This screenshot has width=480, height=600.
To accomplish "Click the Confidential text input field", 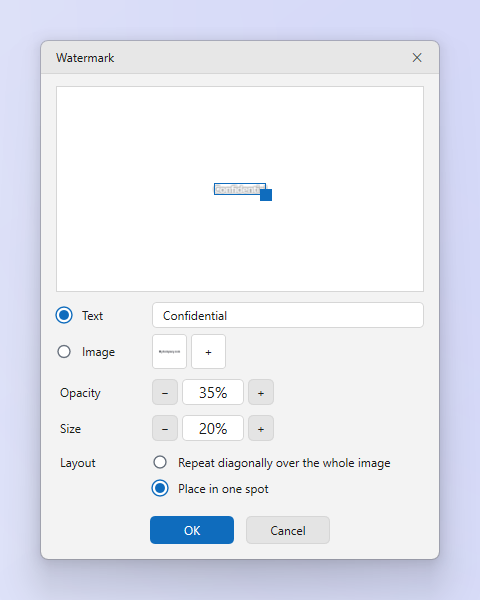I will pos(288,315).
